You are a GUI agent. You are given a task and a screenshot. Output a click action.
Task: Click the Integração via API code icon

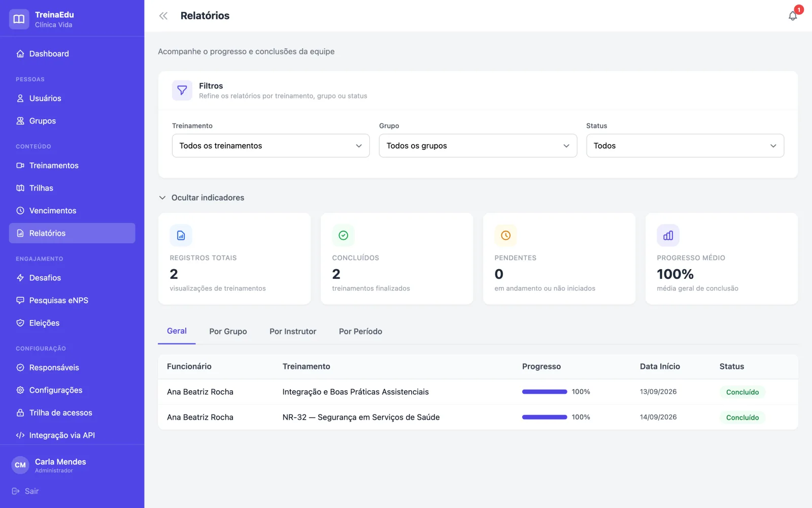[x=20, y=435]
